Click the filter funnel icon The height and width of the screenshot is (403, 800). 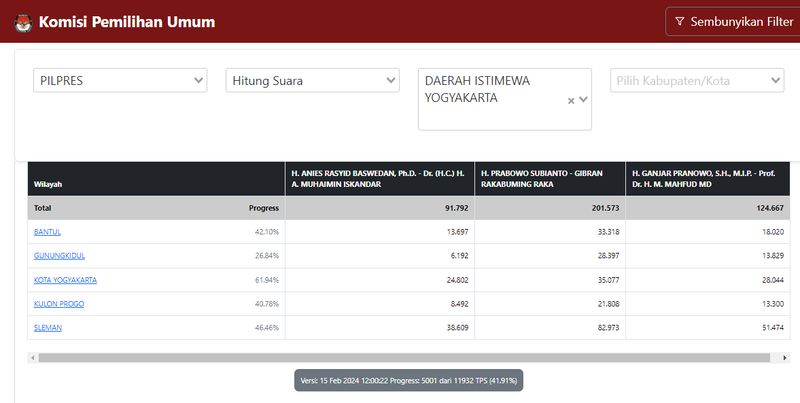680,21
